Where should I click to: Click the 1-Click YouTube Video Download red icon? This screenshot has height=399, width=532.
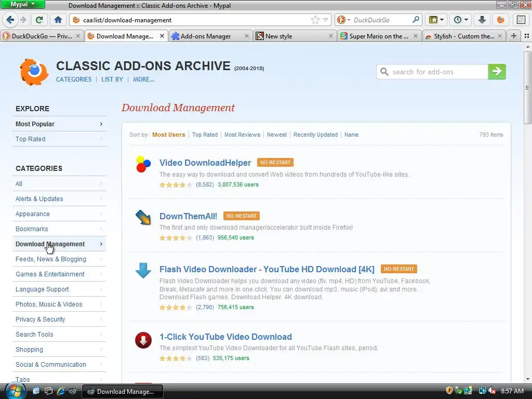click(x=143, y=340)
